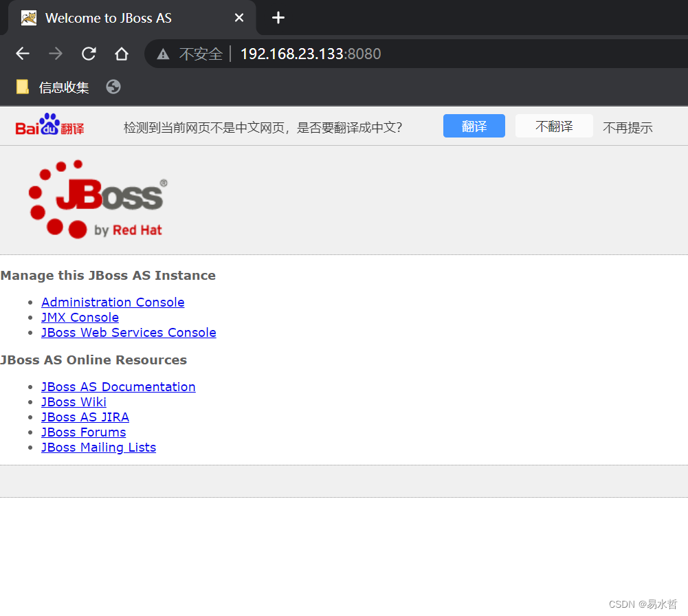Click 不再提示 to stop prompts
The image size is (688, 616).
tap(628, 128)
